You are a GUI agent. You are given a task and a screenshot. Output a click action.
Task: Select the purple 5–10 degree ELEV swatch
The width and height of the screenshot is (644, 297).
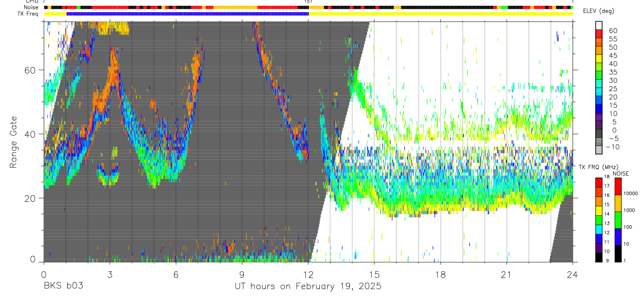click(599, 118)
